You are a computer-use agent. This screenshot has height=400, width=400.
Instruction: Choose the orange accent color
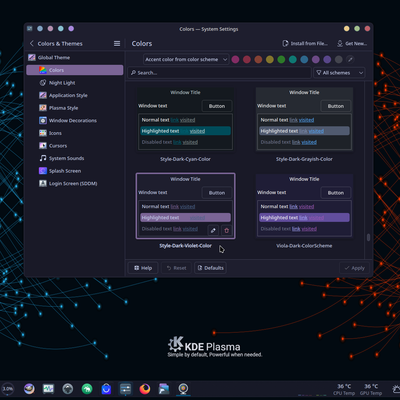258,59
